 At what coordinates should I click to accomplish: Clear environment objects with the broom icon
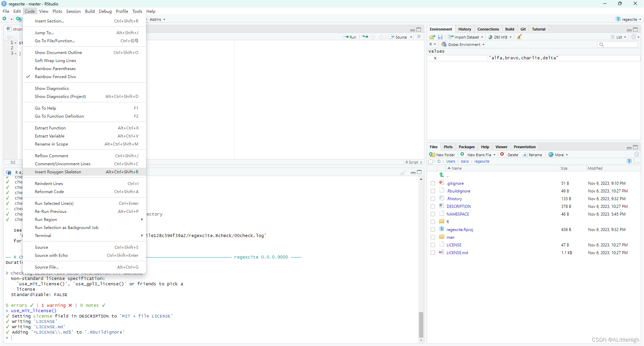519,37
